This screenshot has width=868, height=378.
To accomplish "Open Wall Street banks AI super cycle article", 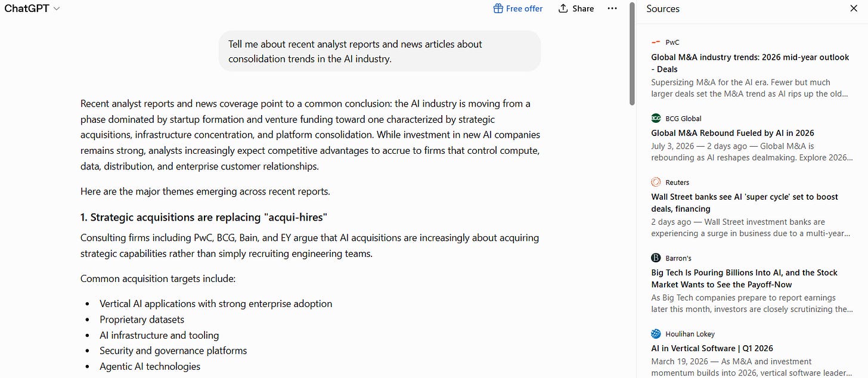I will coord(745,203).
